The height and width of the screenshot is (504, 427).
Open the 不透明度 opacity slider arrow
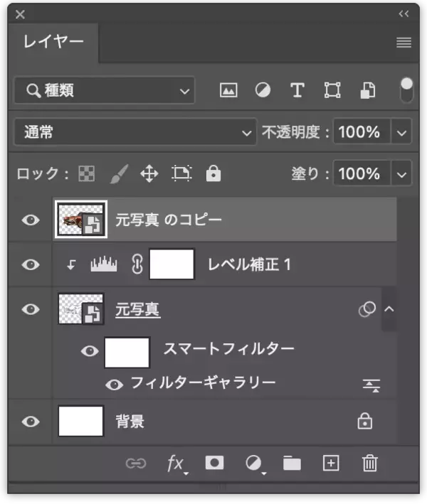pos(401,132)
